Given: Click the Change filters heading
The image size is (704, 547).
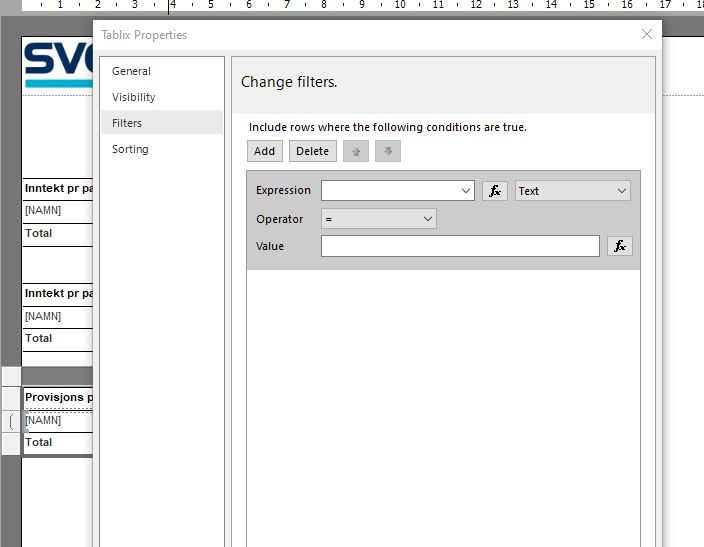Looking at the screenshot, I should (x=289, y=82).
